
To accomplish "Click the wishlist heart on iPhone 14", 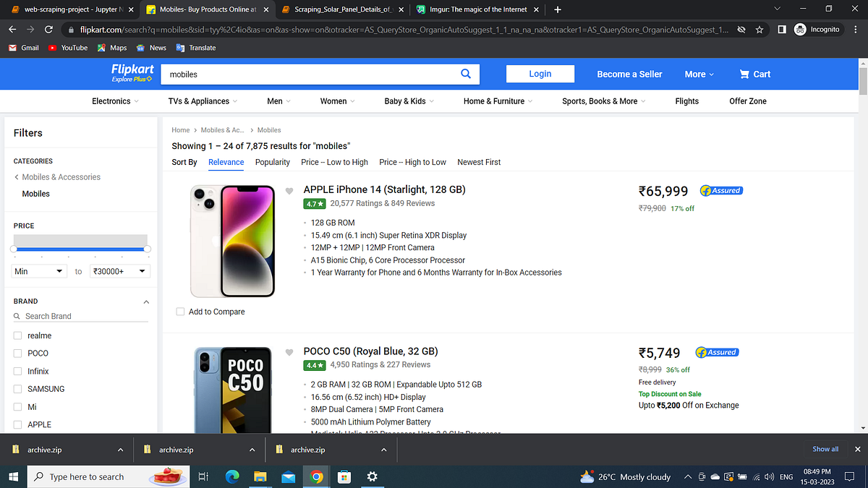I will click(x=289, y=191).
